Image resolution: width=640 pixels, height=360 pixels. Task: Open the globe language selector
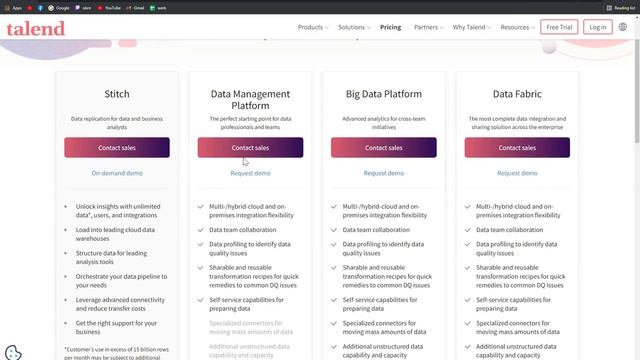point(622,27)
